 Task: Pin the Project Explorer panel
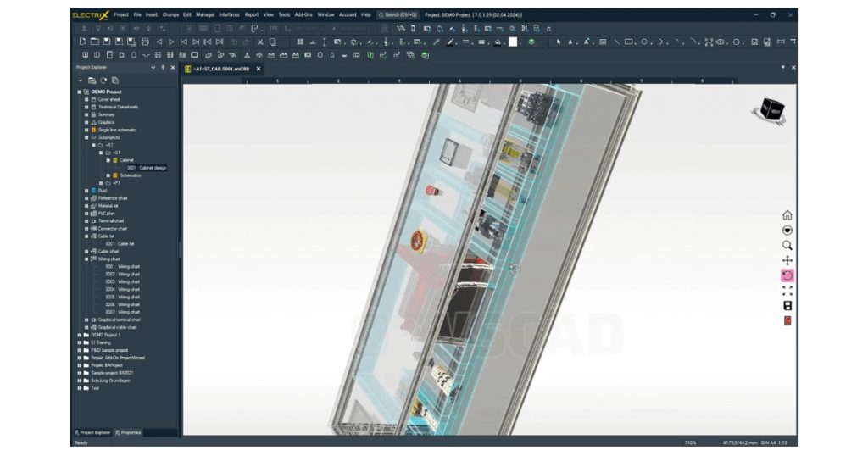[163, 68]
